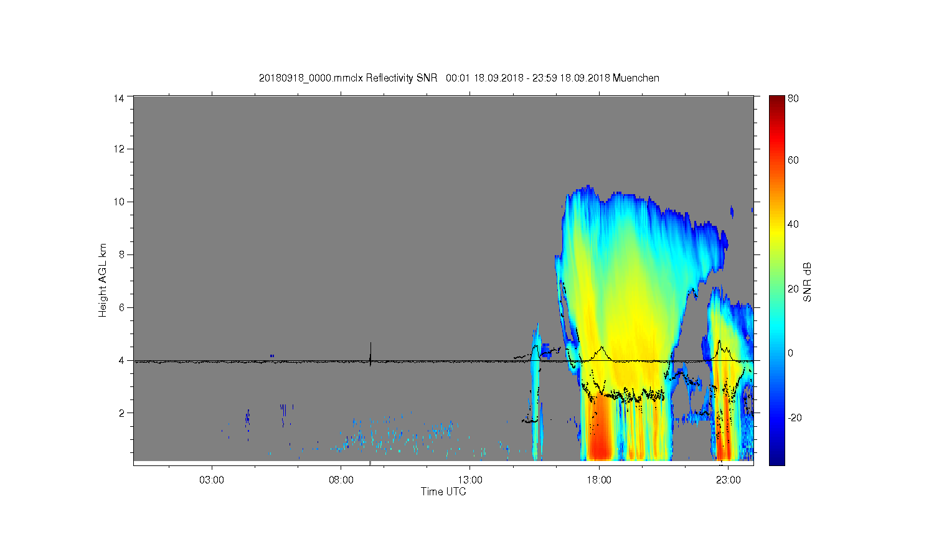Screen dimensions: 934x560
Task: Click the 10 km height tick label
Action: click(x=118, y=202)
